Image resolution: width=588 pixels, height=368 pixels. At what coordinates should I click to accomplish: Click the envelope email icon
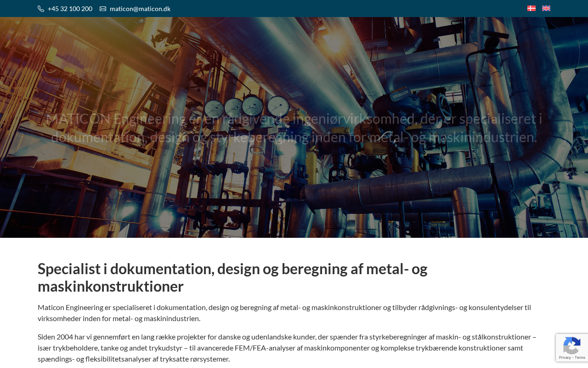pyautogui.click(x=103, y=9)
